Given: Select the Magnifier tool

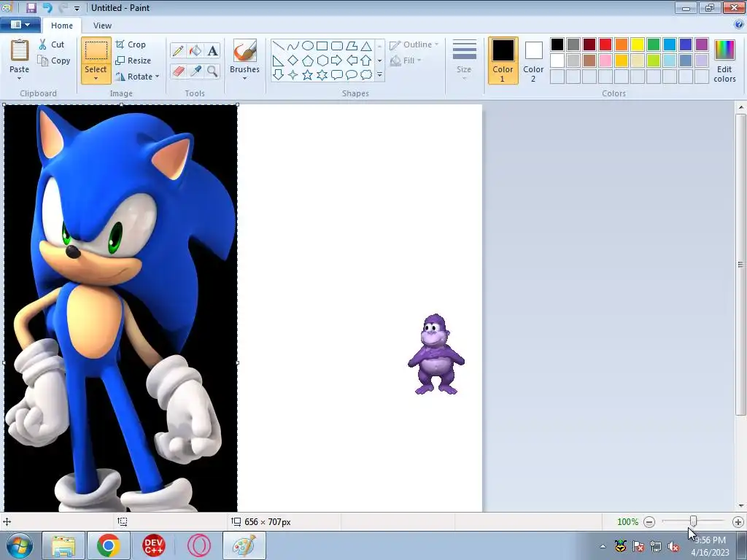Looking at the screenshot, I should click(x=212, y=71).
